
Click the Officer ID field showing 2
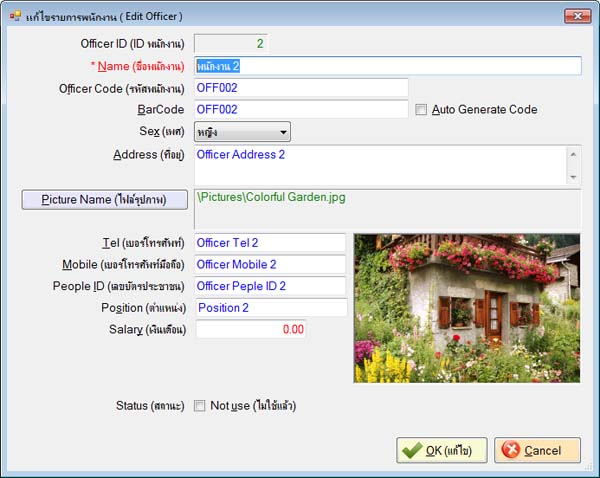pyautogui.click(x=231, y=44)
